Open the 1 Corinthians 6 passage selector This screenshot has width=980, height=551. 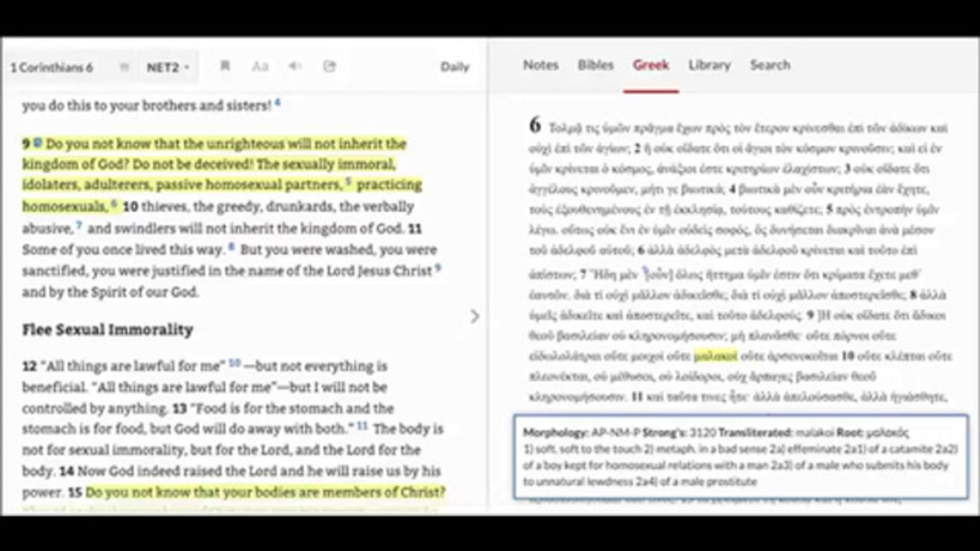tap(52, 67)
